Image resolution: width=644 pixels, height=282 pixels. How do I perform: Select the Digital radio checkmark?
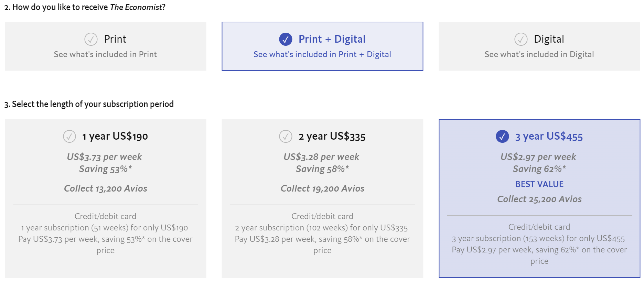521,39
